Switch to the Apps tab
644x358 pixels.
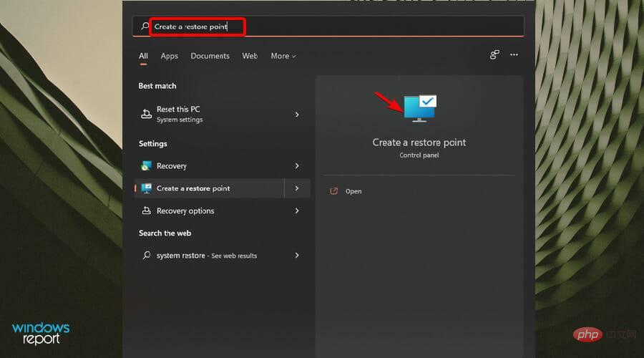[x=169, y=56]
